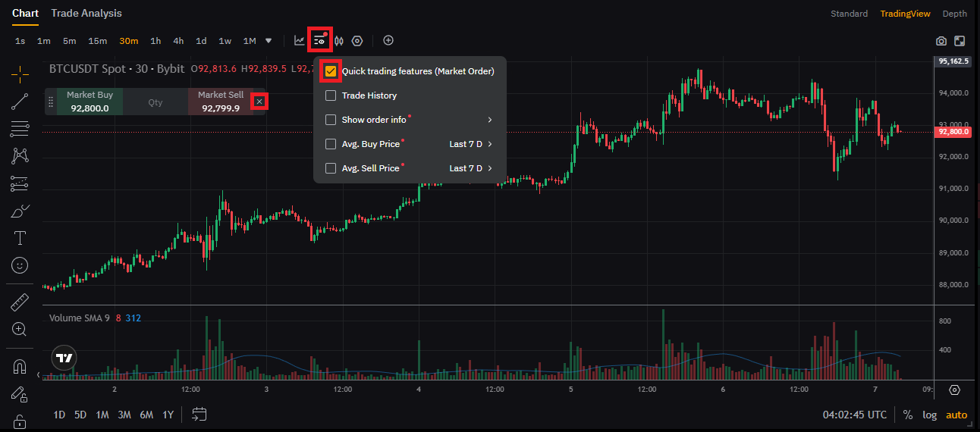Uncheck Quick trading features (Market Order)

click(x=331, y=71)
